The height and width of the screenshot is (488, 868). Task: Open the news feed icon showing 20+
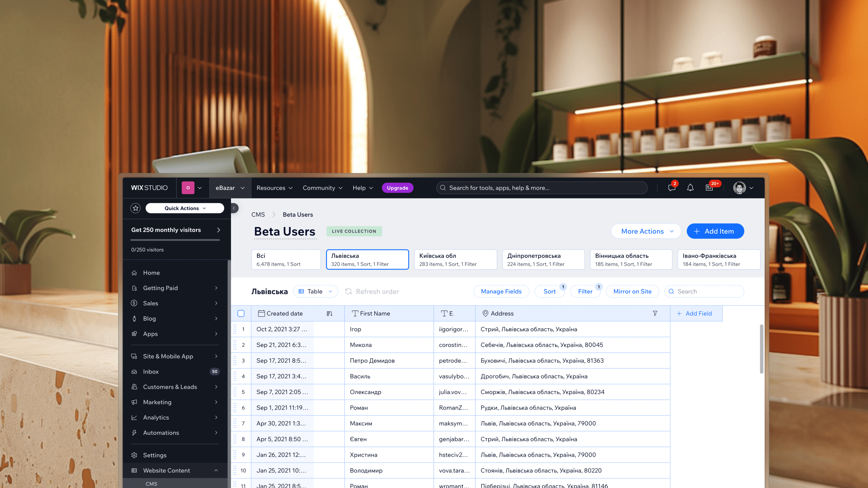(x=709, y=188)
